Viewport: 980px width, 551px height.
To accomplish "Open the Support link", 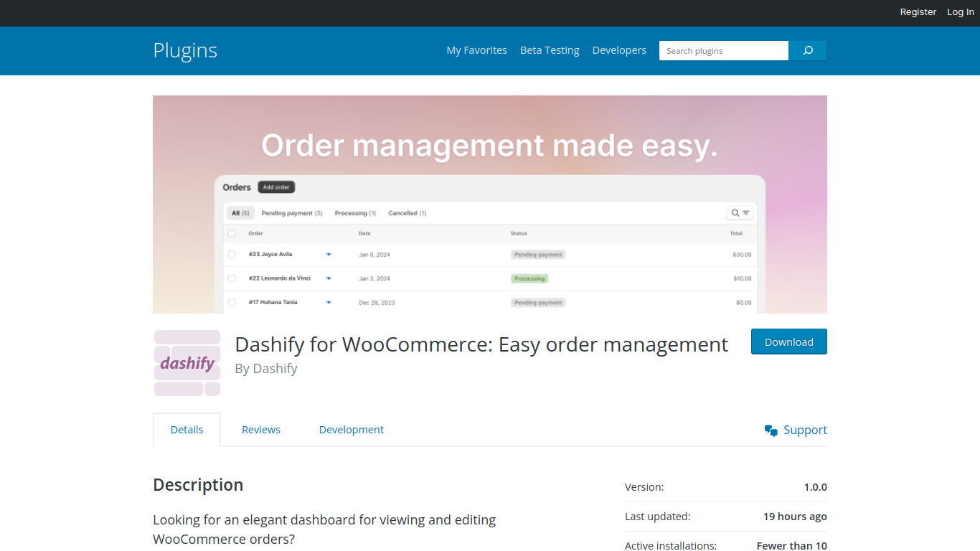I will (x=805, y=430).
